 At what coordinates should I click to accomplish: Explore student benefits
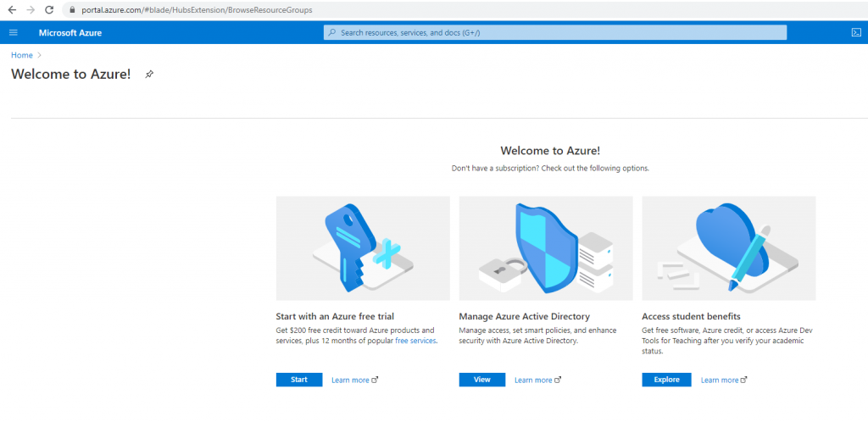point(666,380)
